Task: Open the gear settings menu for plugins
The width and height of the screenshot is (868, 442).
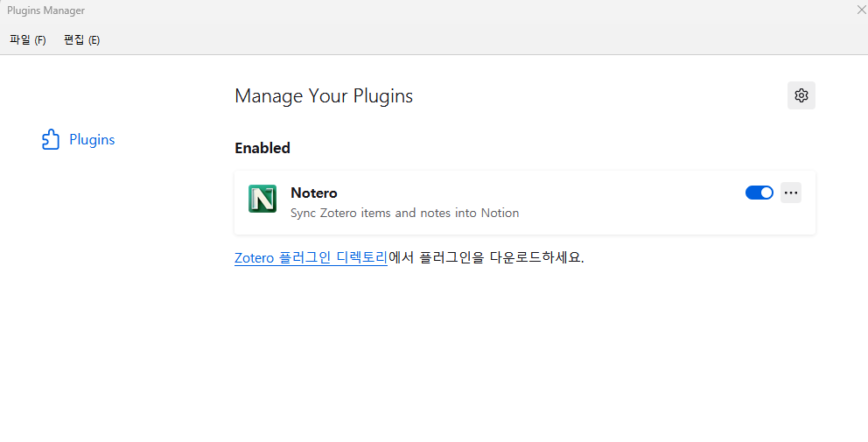Action: tap(801, 95)
